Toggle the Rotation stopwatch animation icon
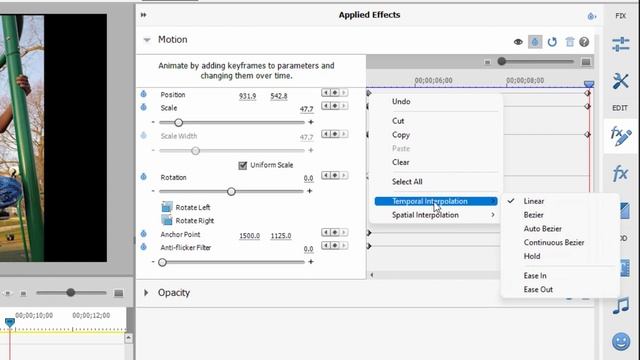 144,177
